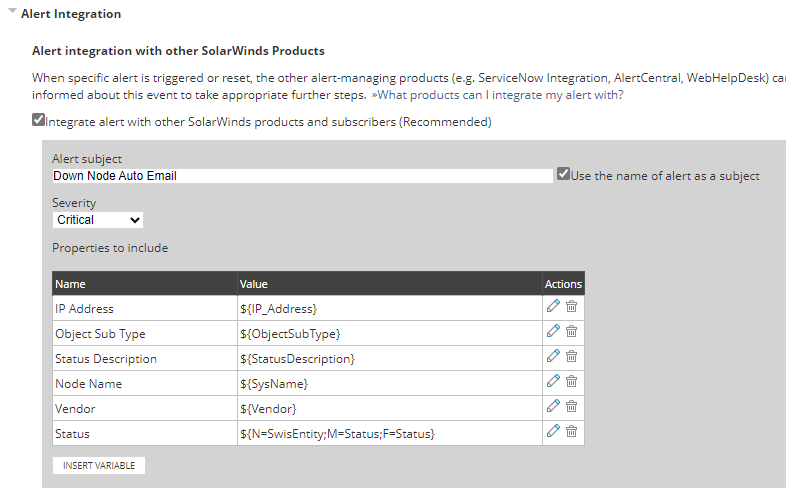Image resolution: width=786 pixels, height=503 pixels.
Task: Collapse the Alert Integration section
Action: click(x=13, y=13)
